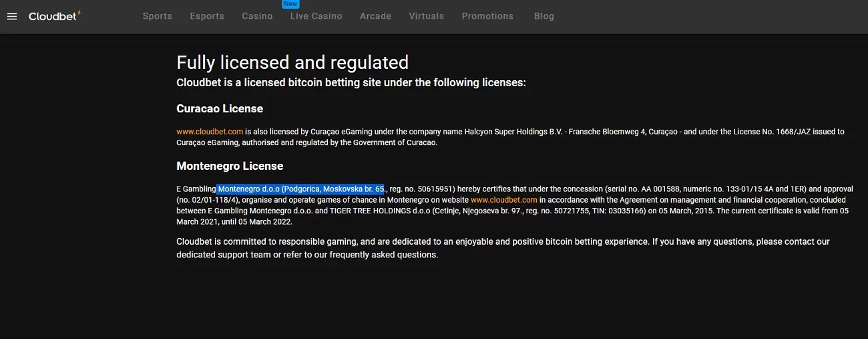Click the text 'frequently asked questions'
This screenshot has width=868, height=339.
tap(384, 255)
